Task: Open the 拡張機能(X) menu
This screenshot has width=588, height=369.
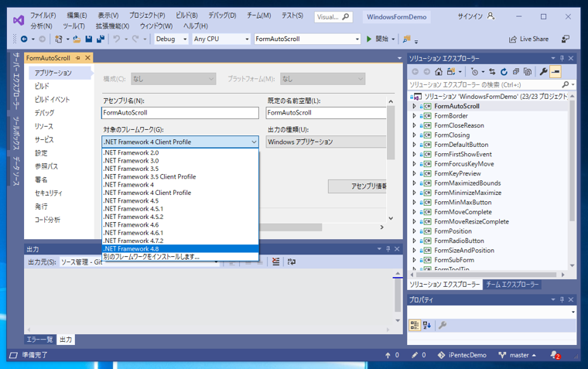Action: coord(112,26)
